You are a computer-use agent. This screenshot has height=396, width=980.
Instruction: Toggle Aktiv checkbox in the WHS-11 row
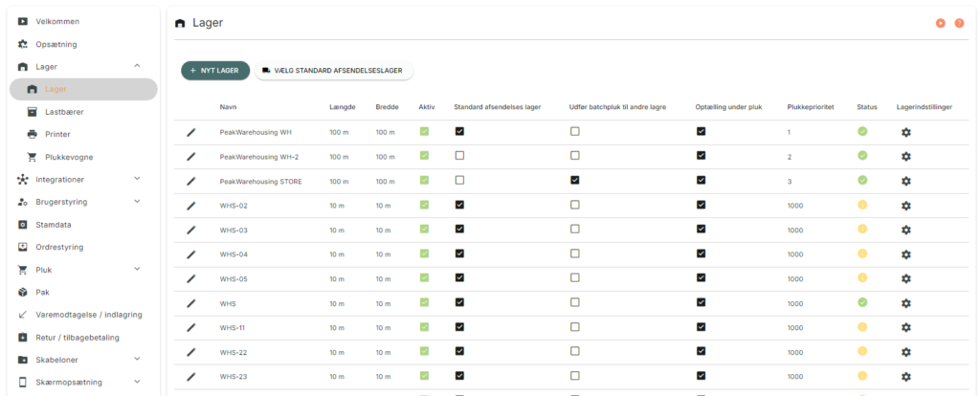tap(424, 327)
